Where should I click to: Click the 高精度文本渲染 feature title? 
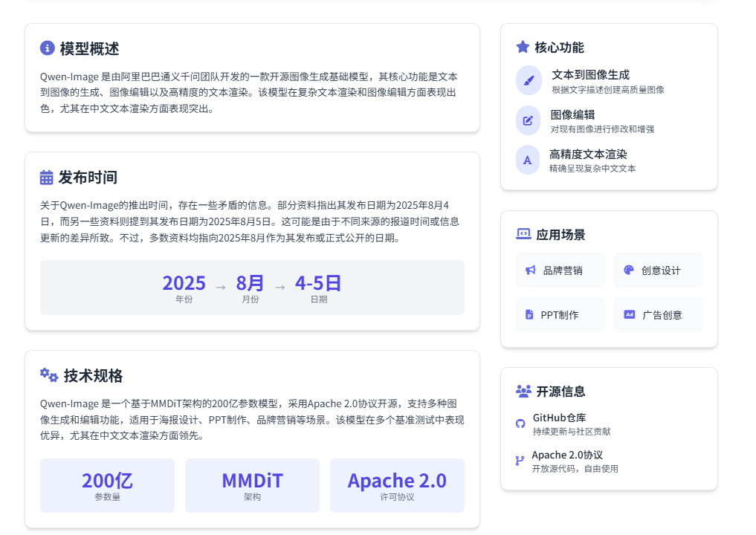(588, 155)
